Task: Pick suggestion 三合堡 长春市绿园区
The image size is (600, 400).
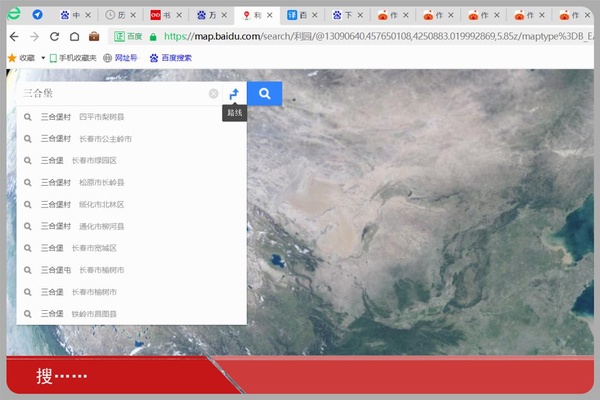Action: click(80, 161)
